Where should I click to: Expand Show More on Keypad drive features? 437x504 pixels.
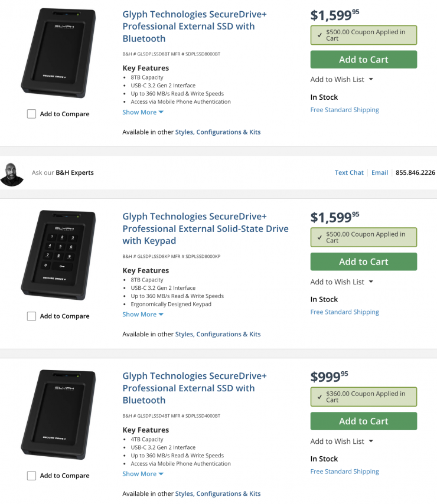[143, 315]
